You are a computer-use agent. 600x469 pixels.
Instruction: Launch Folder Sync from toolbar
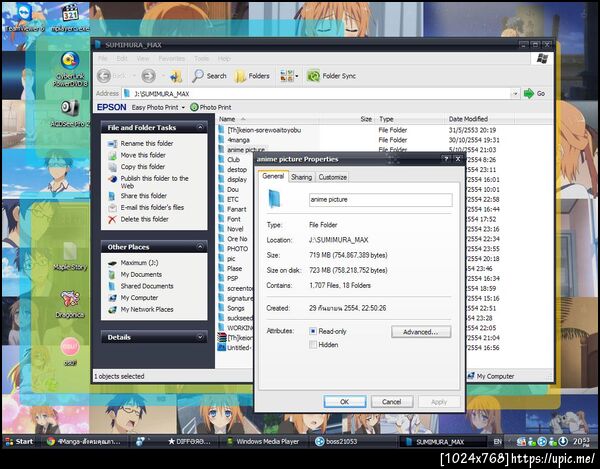[331, 76]
